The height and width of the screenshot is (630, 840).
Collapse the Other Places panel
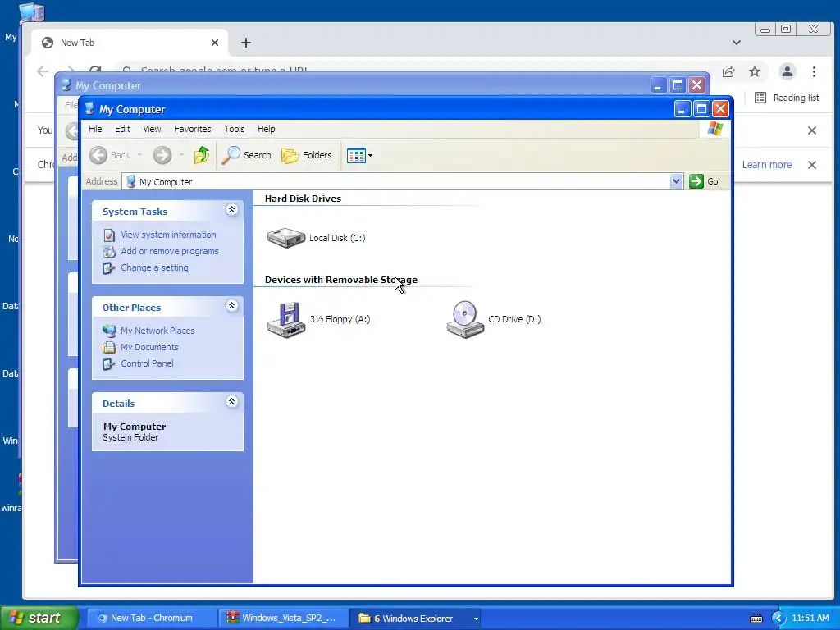[x=231, y=305]
